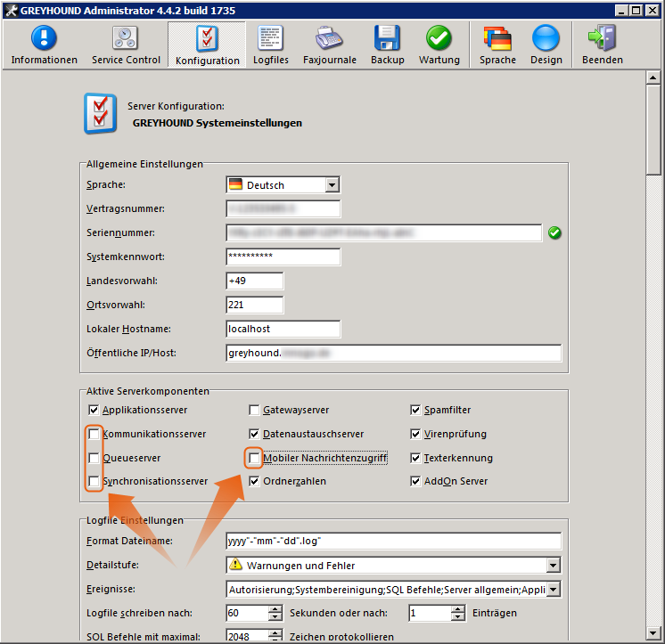Uncheck the Spamfilter checkbox
The image size is (665, 644).
[415, 410]
